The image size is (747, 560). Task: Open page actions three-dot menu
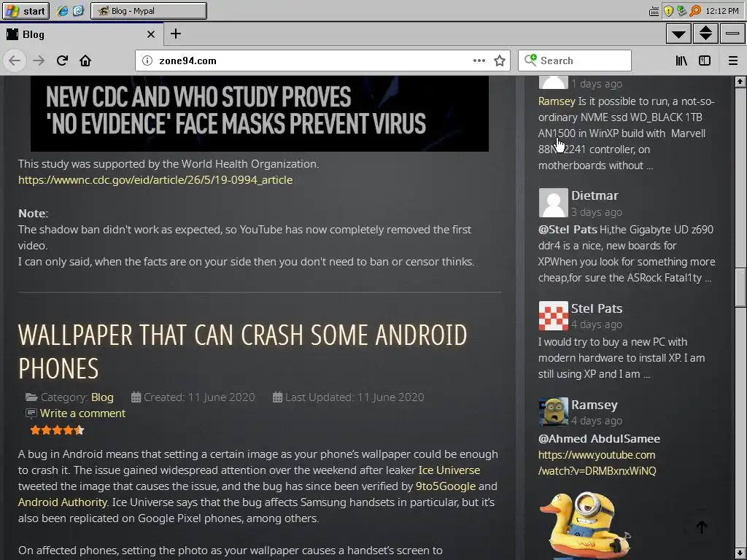(x=479, y=61)
